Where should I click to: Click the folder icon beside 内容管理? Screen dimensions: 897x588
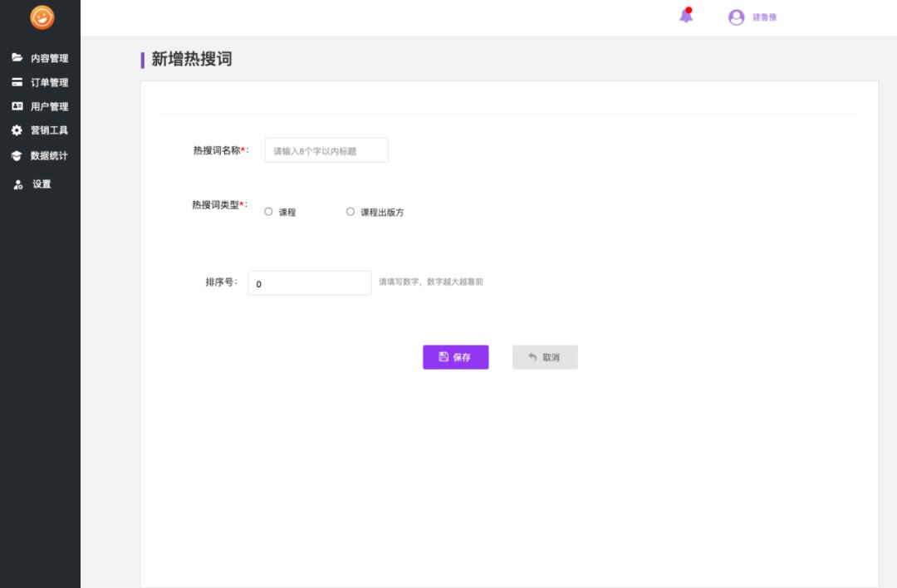(x=17, y=58)
